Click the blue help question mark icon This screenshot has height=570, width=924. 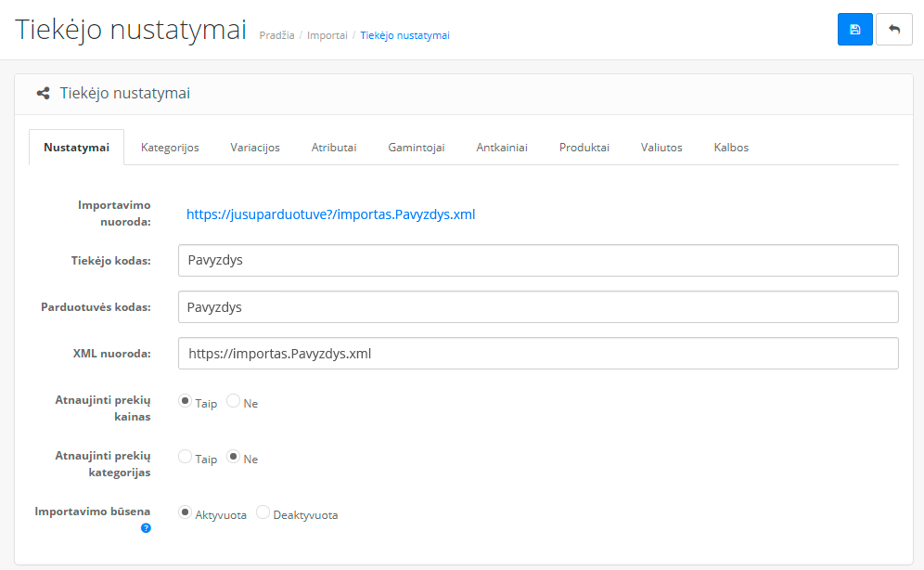coord(146,528)
